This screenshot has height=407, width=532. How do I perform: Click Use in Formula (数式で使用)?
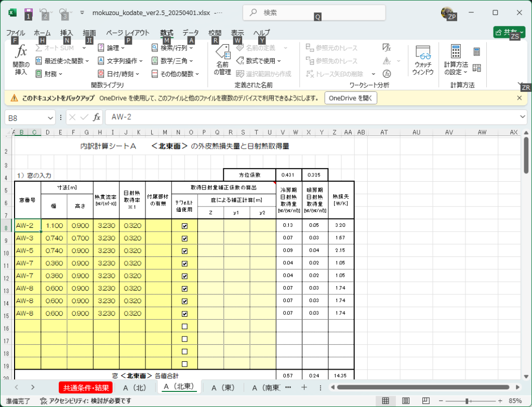click(259, 61)
